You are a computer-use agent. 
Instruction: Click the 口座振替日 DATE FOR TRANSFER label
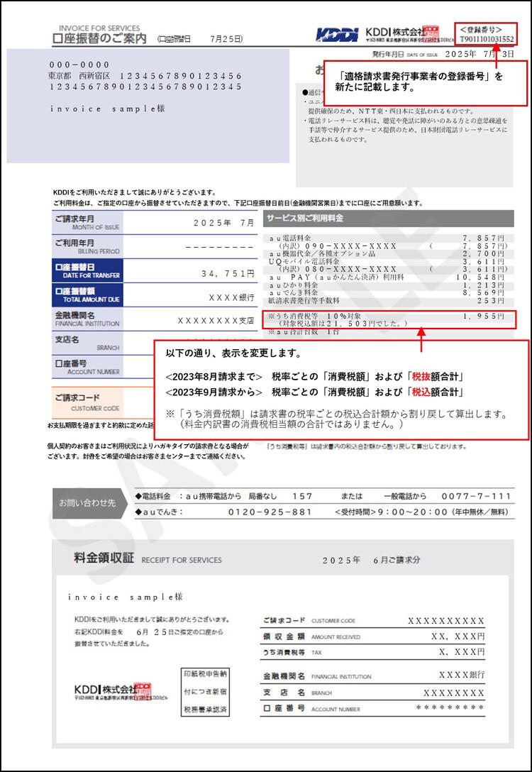(87, 271)
